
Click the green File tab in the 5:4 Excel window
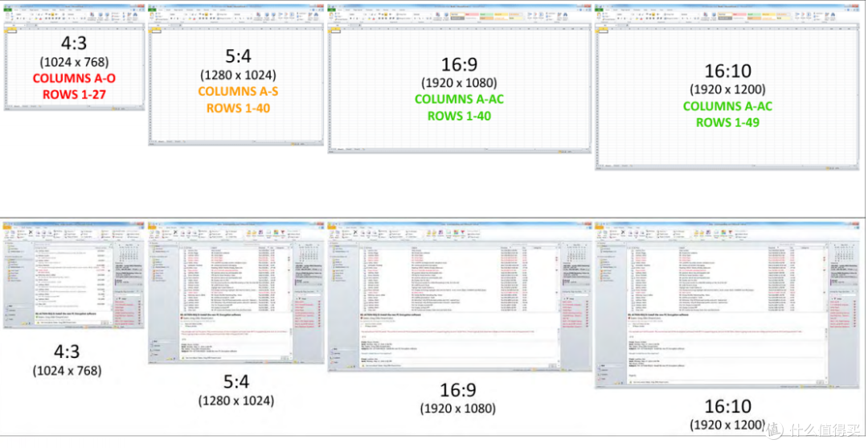(x=154, y=10)
